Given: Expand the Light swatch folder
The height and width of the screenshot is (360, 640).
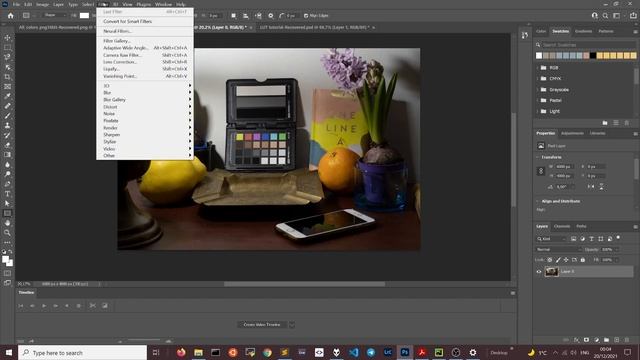Looking at the screenshot, I should point(538,111).
